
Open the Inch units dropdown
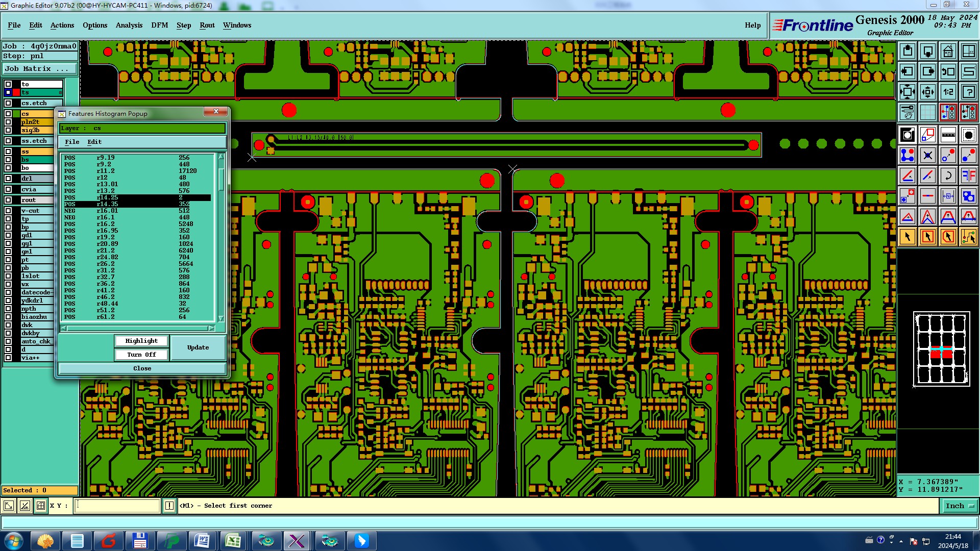(960, 506)
